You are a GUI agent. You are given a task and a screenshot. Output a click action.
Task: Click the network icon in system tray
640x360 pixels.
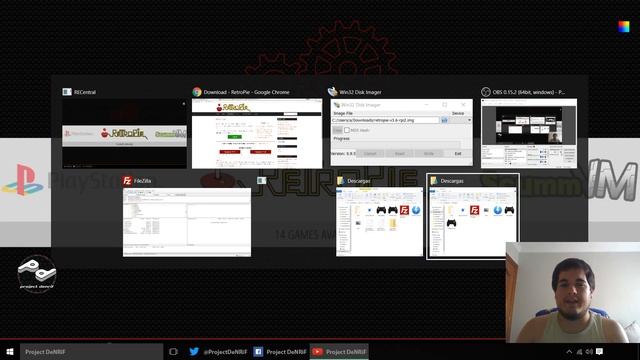pos(579,351)
